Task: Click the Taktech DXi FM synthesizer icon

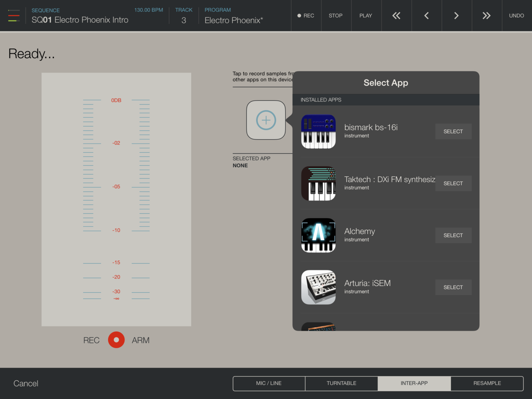Action: 318,184
